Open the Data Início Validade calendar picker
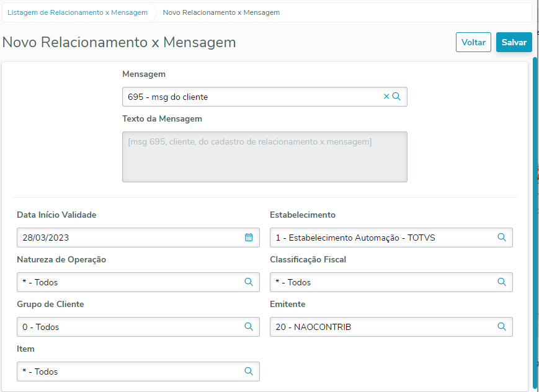This screenshot has height=392, width=539. (x=249, y=237)
